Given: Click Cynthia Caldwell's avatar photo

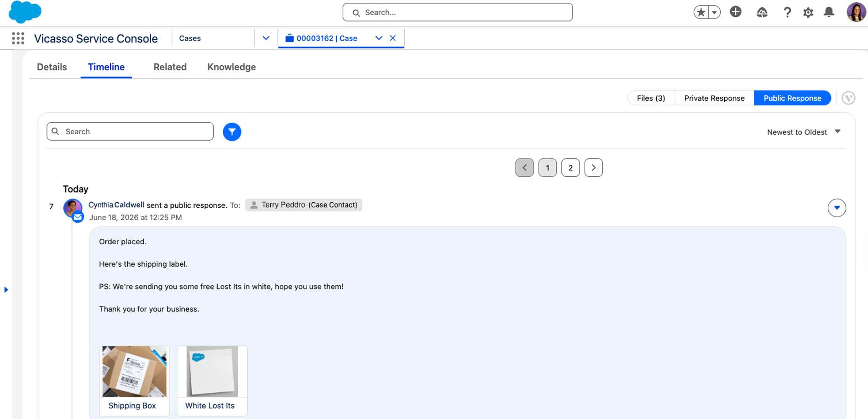Looking at the screenshot, I should (x=72, y=207).
